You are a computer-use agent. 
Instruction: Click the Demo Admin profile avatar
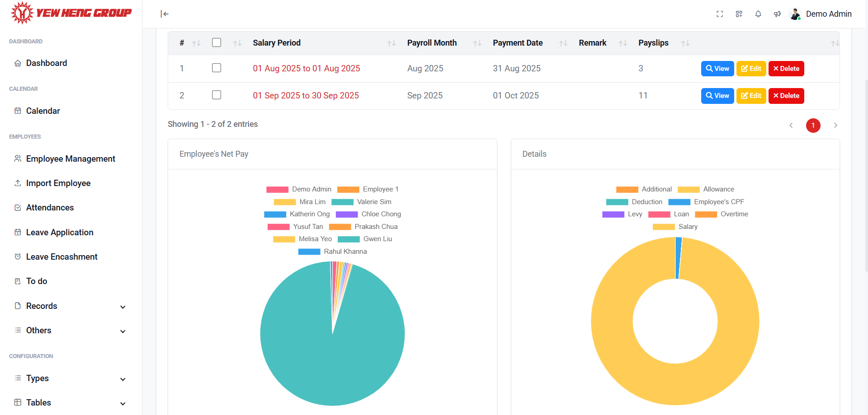click(x=795, y=14)
